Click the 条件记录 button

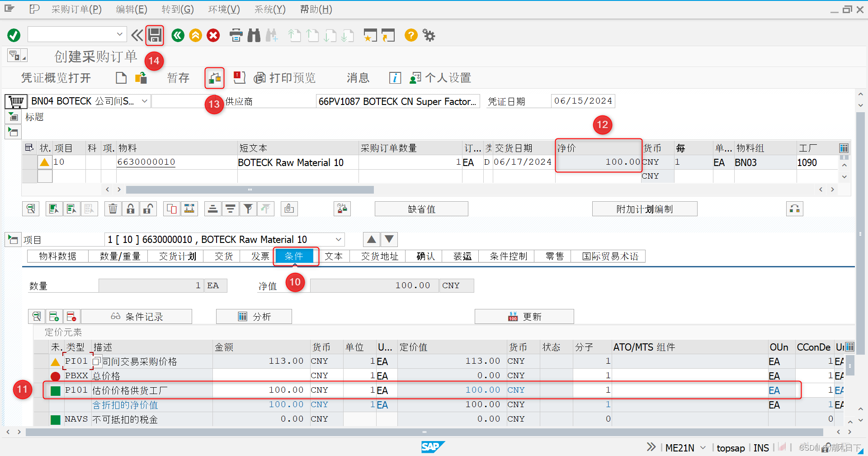point(137,316)
